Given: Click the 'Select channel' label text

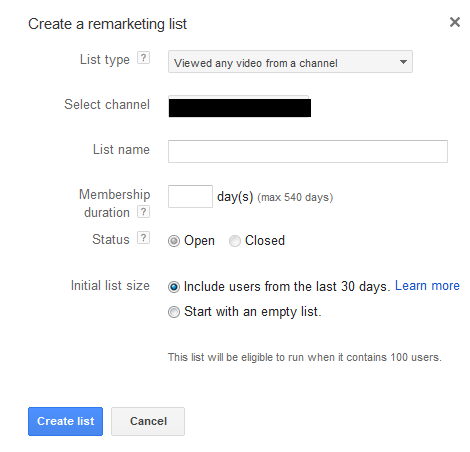Looking at the screenshot, I should point(107,105).
